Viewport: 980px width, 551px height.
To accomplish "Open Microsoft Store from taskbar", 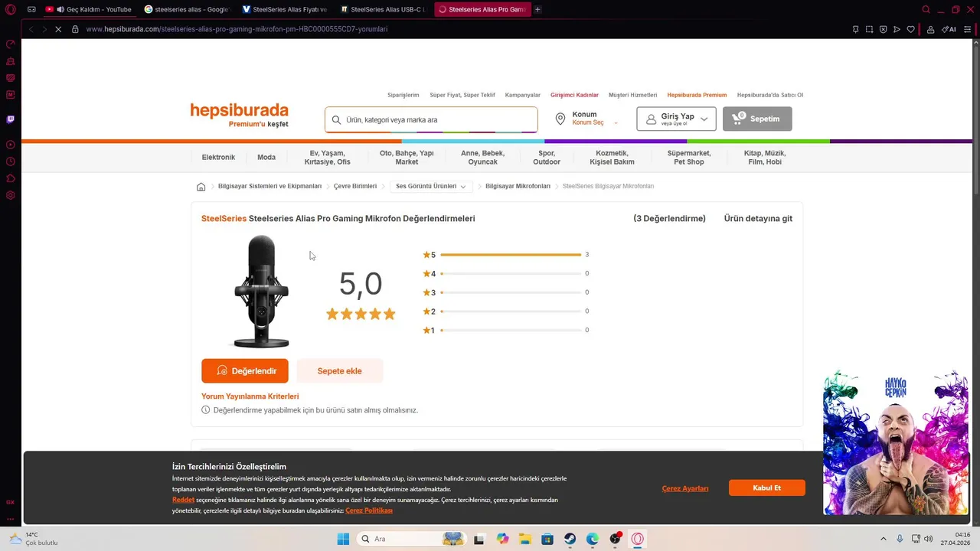I will click(547, 539).
